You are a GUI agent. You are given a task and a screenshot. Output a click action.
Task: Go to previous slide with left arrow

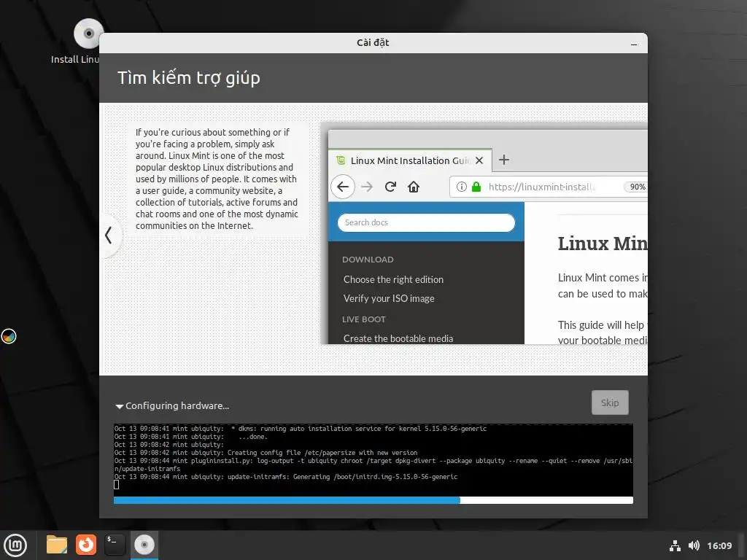(x=109, y=235)
